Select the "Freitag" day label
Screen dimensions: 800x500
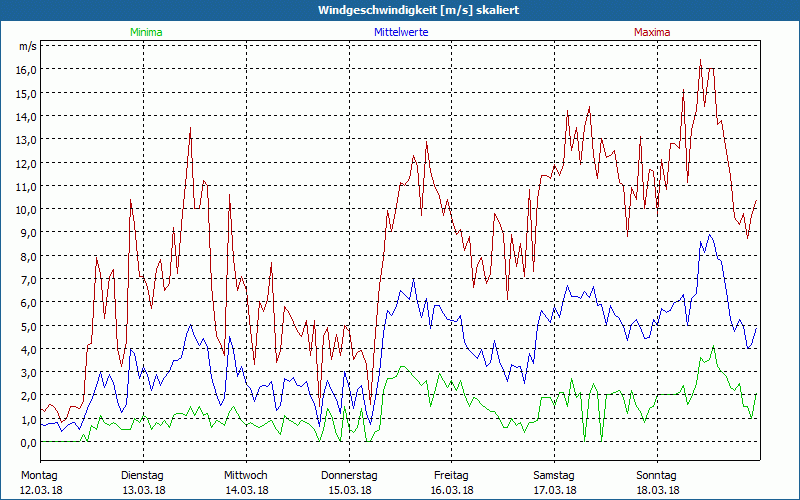pyautogui.click(x=451, y=475)
